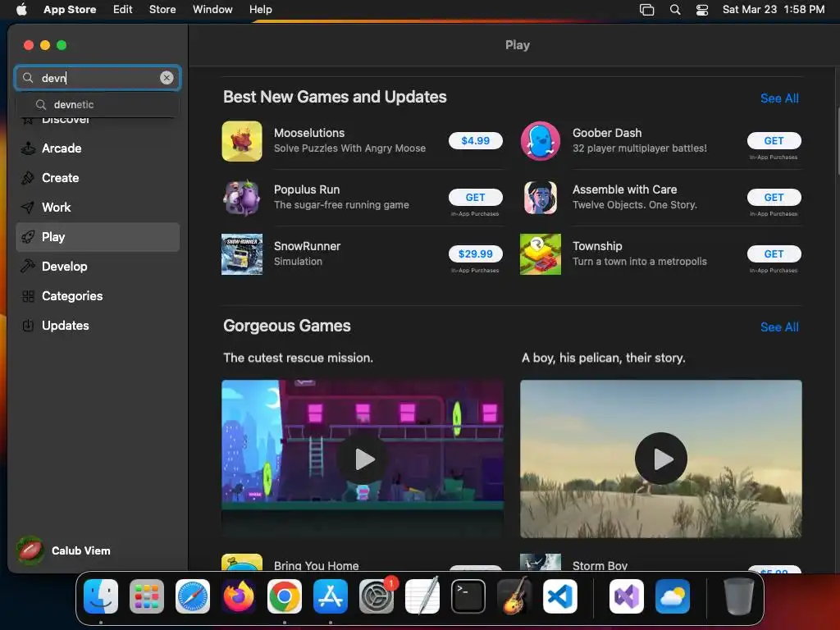Launch Firefox from the Dock

coord(239,596)
